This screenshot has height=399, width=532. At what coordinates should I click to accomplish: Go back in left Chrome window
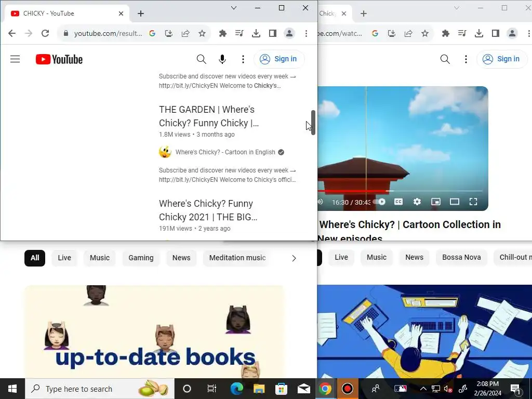coord(12,33)
